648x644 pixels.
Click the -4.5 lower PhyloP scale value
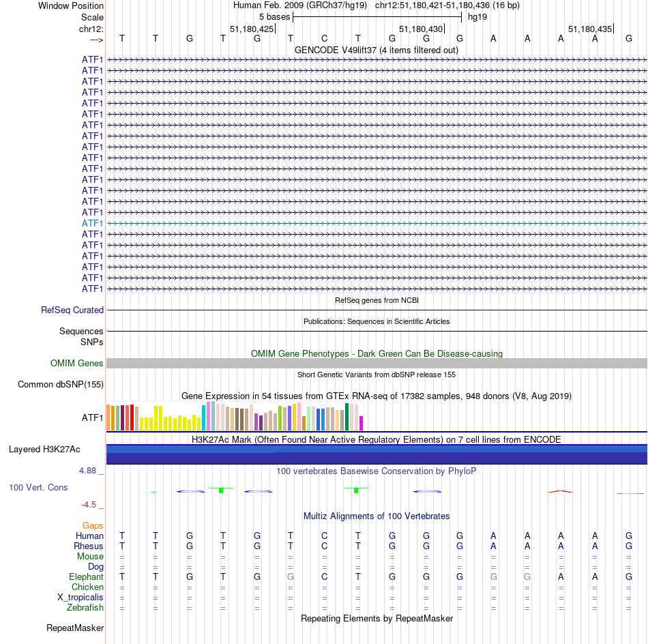coord(89,505)
